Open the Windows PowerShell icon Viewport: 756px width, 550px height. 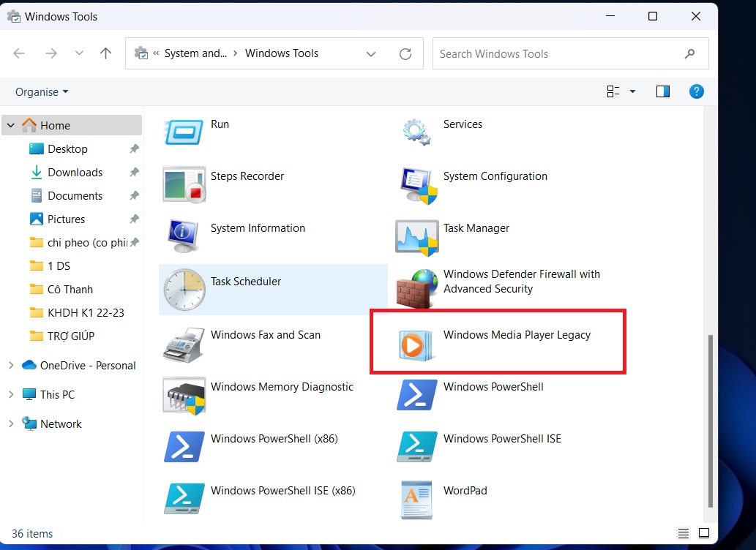tap(416, 395)
